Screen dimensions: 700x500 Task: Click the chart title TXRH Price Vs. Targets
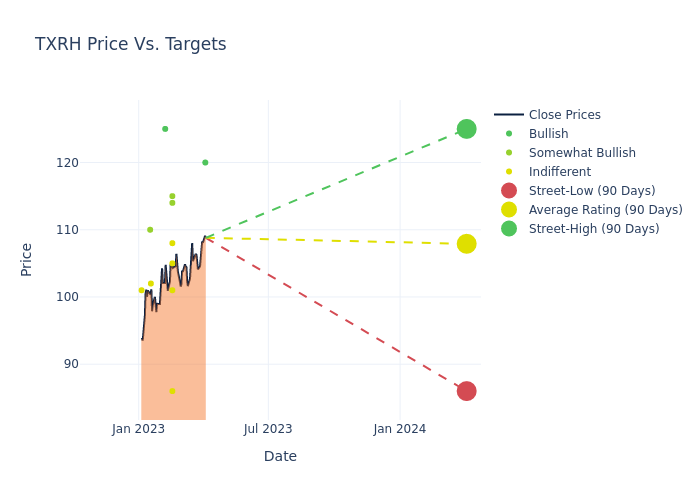[x=130, y=45]
